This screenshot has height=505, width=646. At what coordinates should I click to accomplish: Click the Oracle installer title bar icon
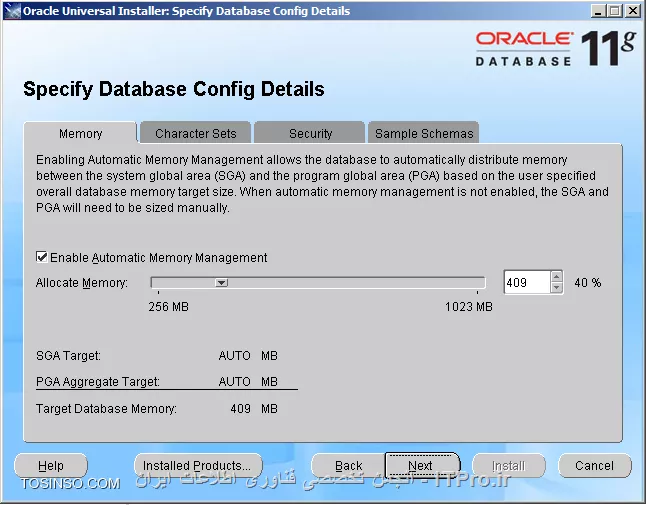pyautogui.click(x=12, y=11)
